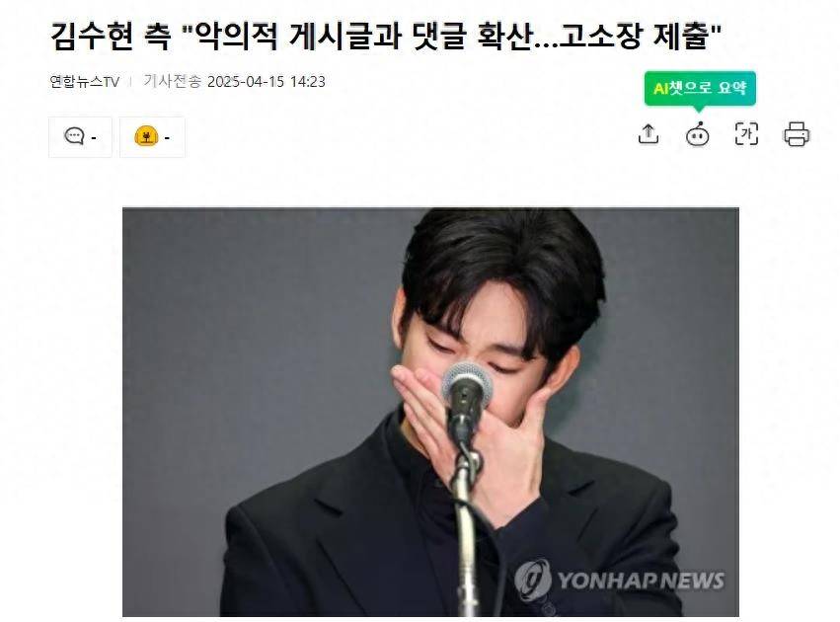Click the dash count beside the comment bubble
Image resolution: width=840 pixels, height=622 pixels.
[95, 138]
